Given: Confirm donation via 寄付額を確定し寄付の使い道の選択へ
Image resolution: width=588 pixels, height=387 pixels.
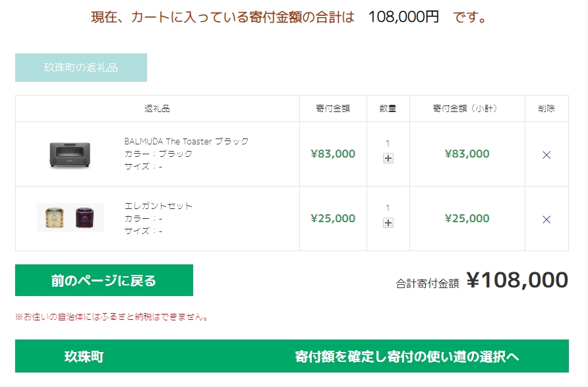Looking at the screenshot, I should tap(407, 357).
